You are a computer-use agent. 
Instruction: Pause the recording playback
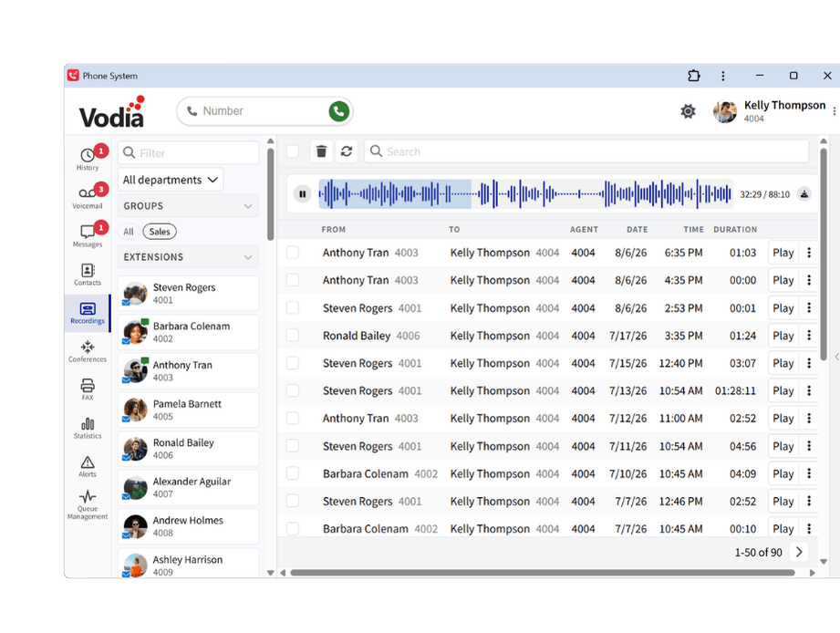point(303,194)
